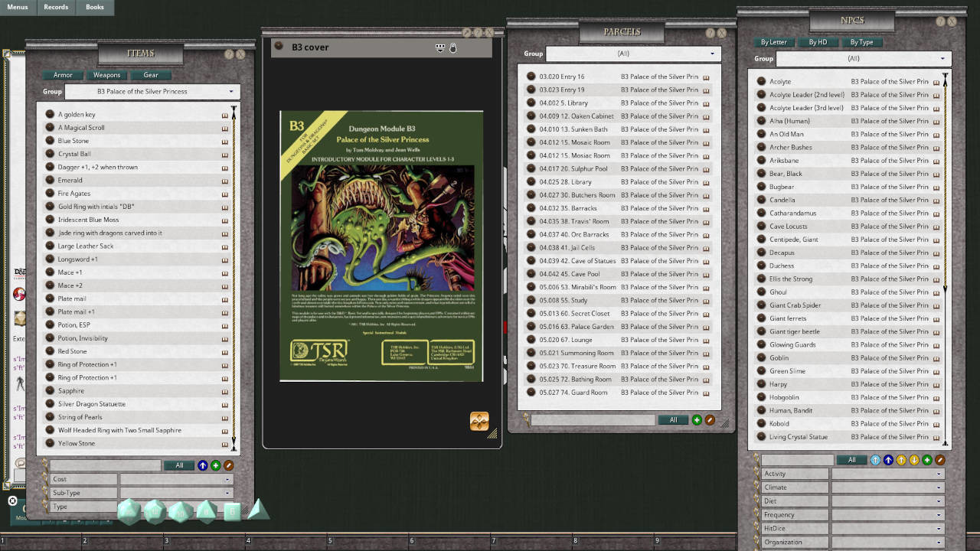Click the module book icon for Goblin
Screen dimensions: 980x551
pos(936,358)
